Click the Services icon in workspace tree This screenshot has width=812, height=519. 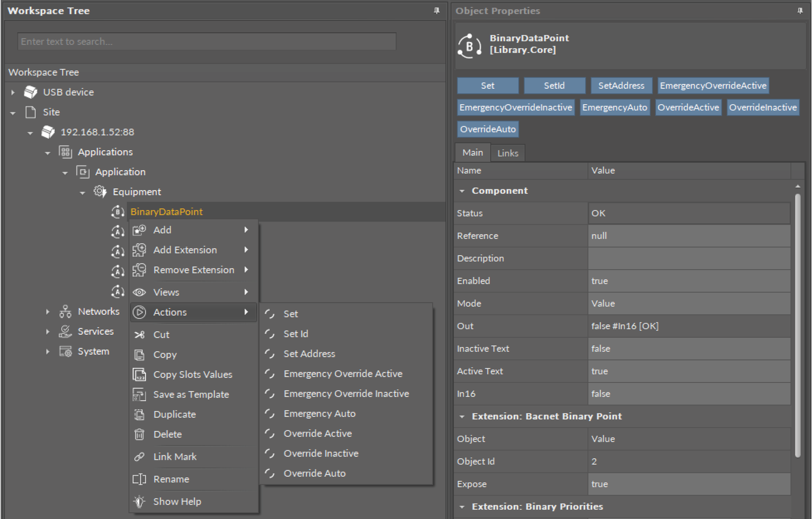65,331
